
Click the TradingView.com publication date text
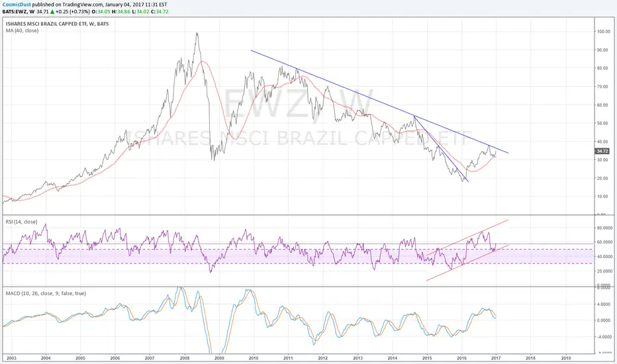pyautogui.click(x=115, y=5)
